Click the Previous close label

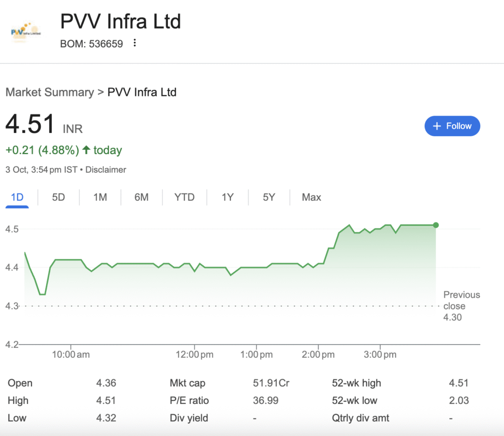coord(461,300)
